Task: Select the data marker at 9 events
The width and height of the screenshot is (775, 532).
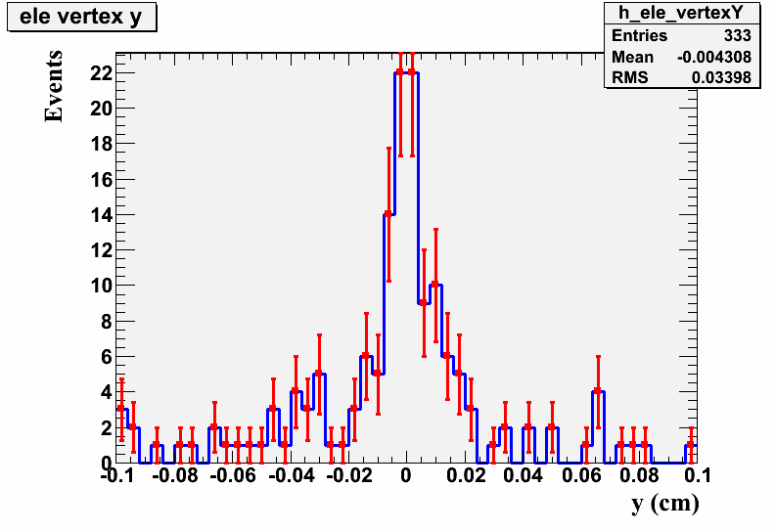Action: click(x=424, y=303)
